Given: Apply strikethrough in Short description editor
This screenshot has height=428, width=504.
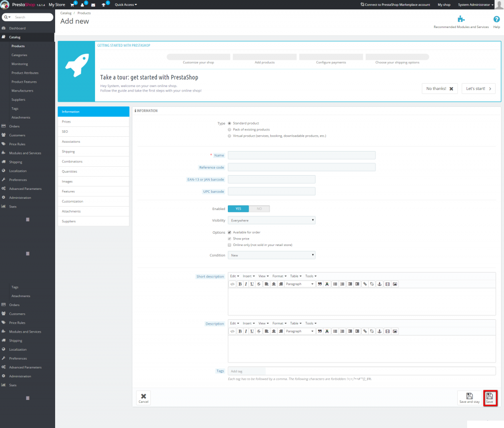Looking at the screenshot, I should 259,284.
